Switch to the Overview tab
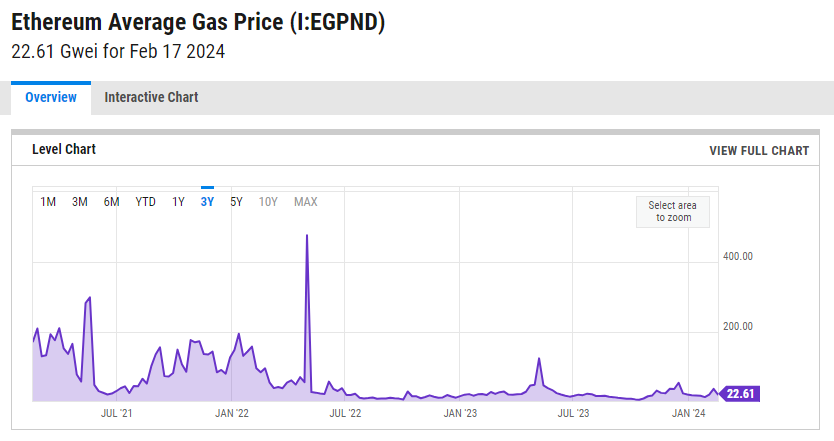 click(x=51, y=97)
